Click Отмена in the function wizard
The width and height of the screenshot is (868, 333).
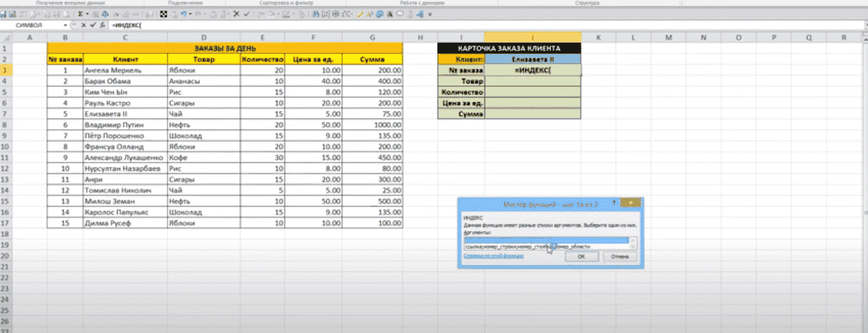(x=620, y=257)
